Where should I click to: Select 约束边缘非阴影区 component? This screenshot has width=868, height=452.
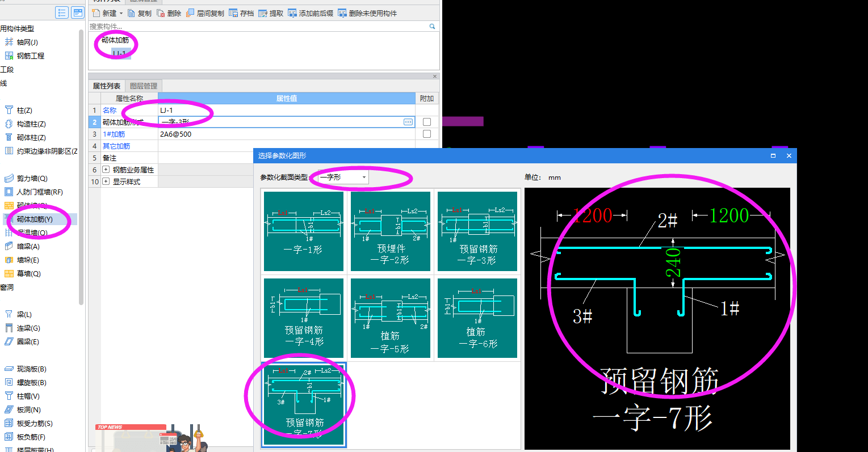(x=41, y=151)
